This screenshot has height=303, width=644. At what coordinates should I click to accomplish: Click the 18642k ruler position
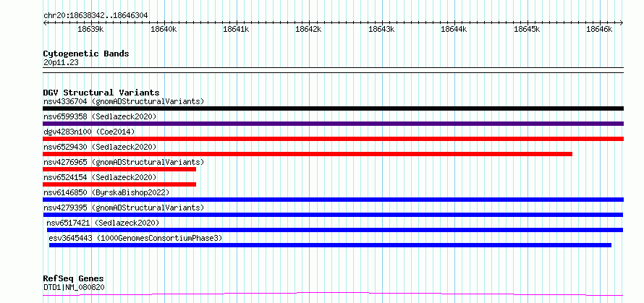[308, 29]
